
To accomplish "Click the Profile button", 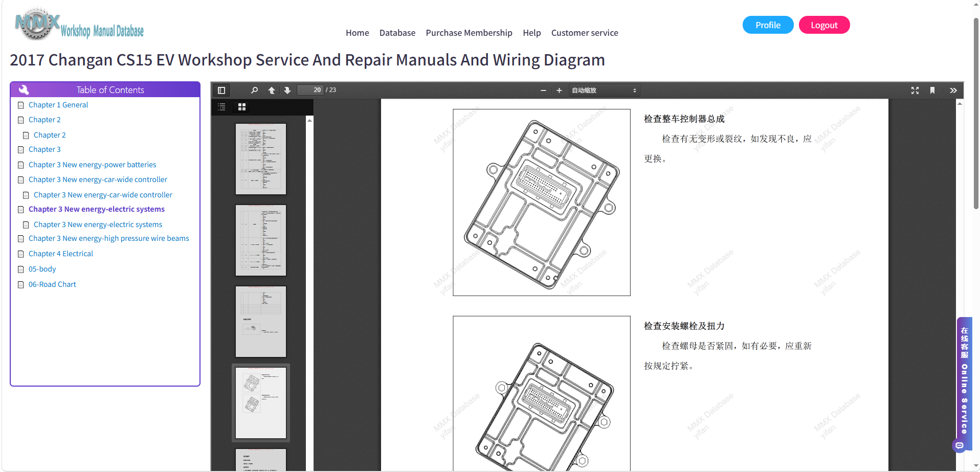I will (768, 25).
